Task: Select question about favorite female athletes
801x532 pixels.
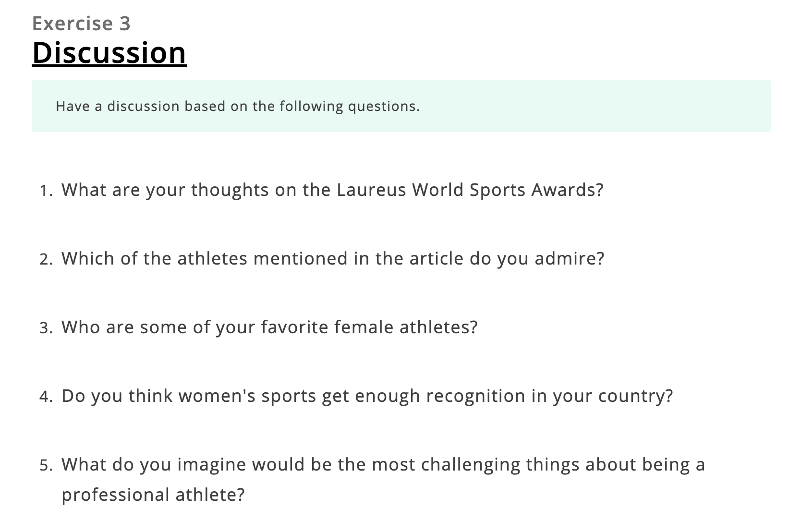Action: tap(269, 327)
